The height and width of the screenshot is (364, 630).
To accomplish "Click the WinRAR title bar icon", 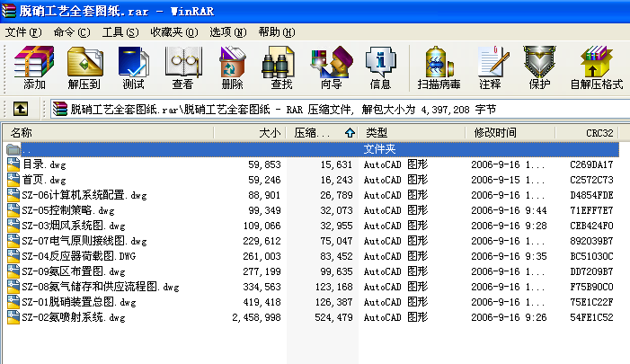I will pyautogui.click(x=8, y=11).
